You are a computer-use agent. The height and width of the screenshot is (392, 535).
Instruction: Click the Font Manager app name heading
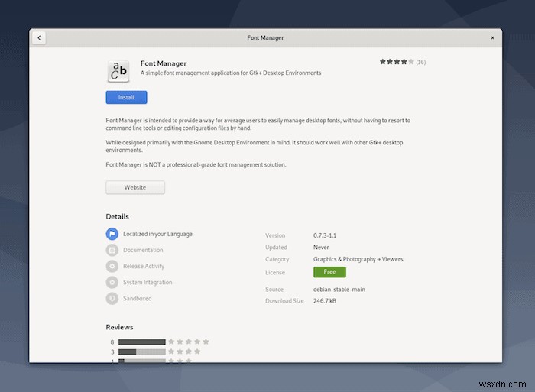(164, 63)
